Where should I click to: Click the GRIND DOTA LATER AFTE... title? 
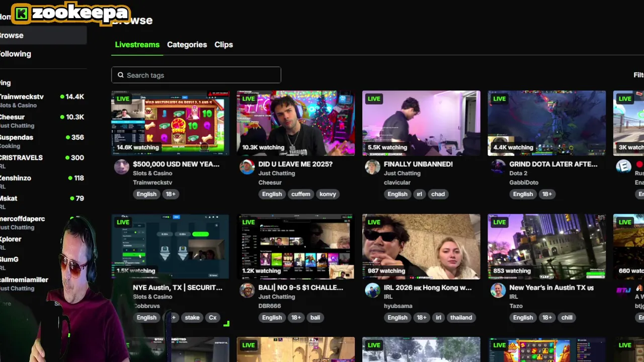(x=553, y=164)
